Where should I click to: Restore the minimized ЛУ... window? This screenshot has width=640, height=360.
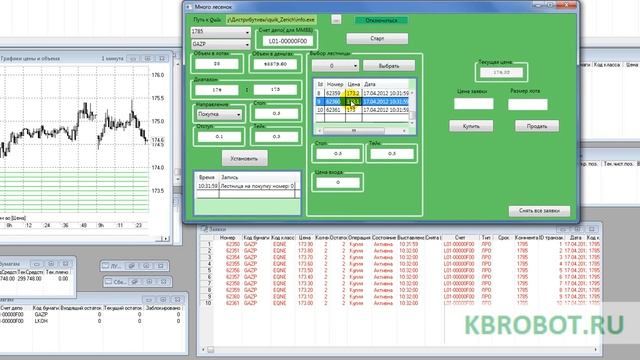point(131,266)
